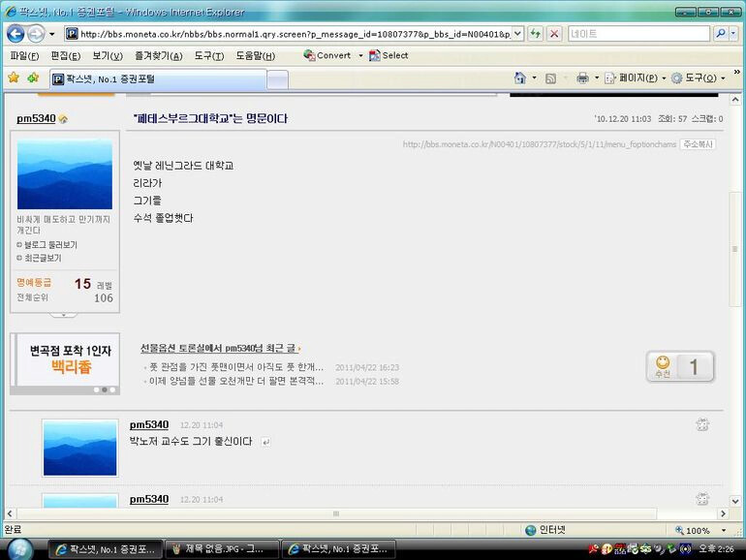The image size is (746, 560).
Task: Switch to the last 팍스넷 taskbar window
Action: (338, 549)
